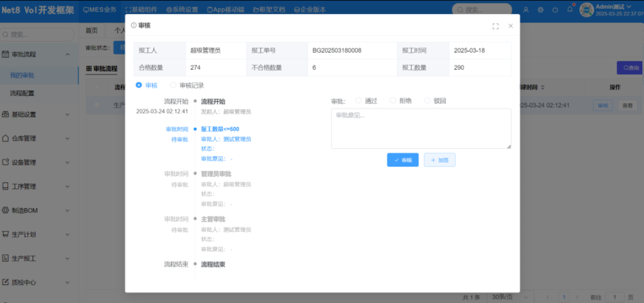Click the 质检中心 edit icon in the sidebar
The height and width of the screenshot is (303, 644).
click(5, 282)
